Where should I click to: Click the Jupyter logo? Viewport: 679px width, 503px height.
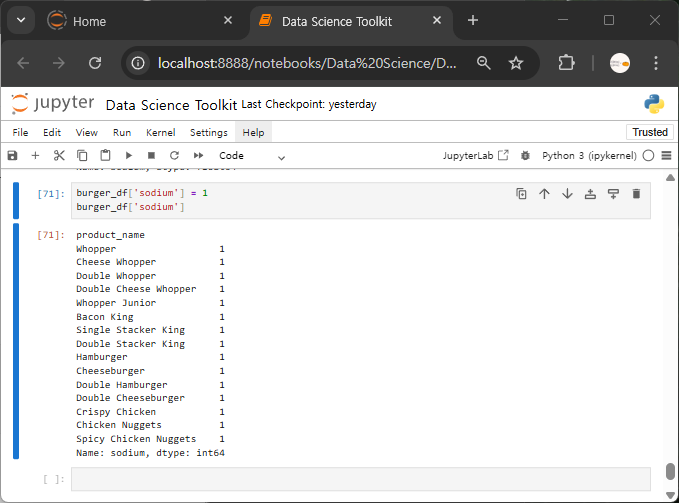(x=52, y=104)
